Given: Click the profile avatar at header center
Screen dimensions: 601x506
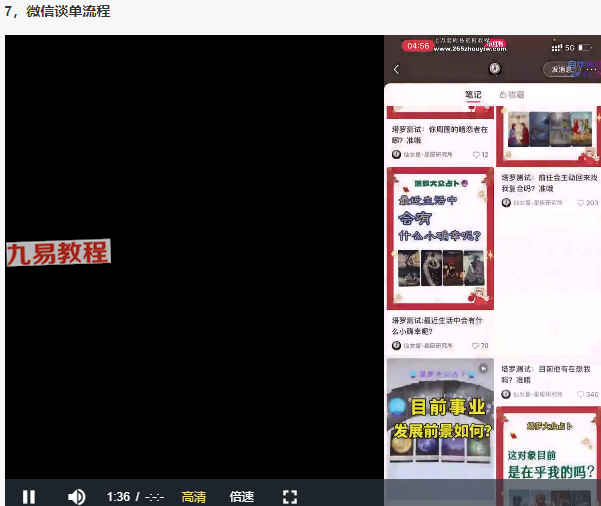Looking at the screenshot, I should (x=494, y=69).
